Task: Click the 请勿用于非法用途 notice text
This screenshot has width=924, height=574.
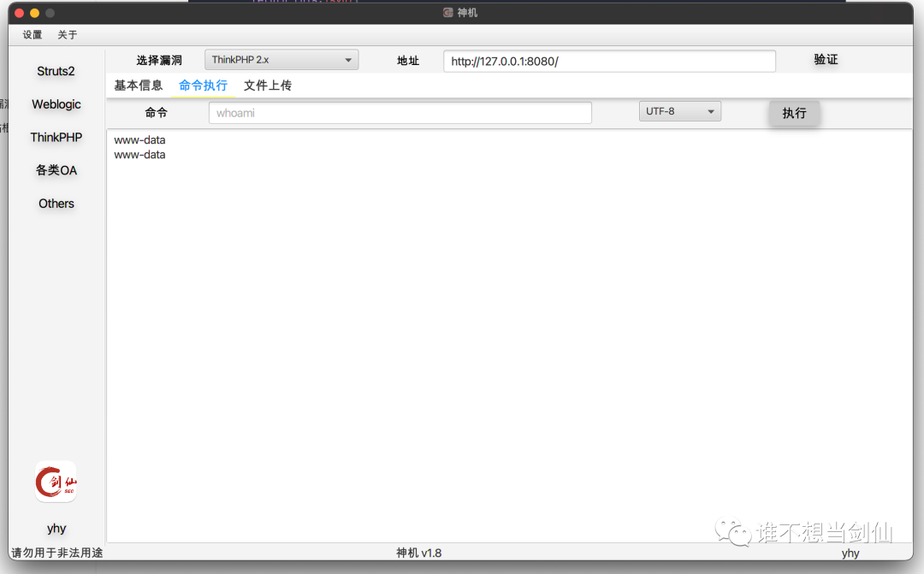Action: [57, 553]
